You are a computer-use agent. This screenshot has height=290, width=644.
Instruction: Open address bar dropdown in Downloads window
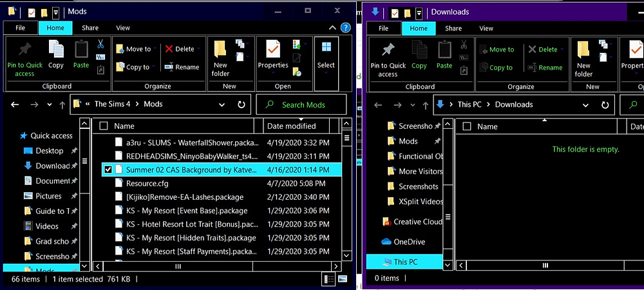[585, 105]
